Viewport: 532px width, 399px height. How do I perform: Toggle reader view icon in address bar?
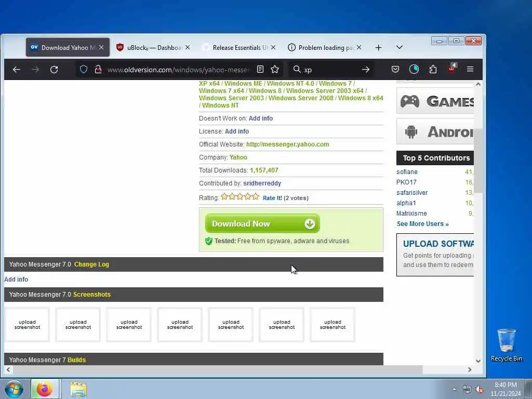260,69
